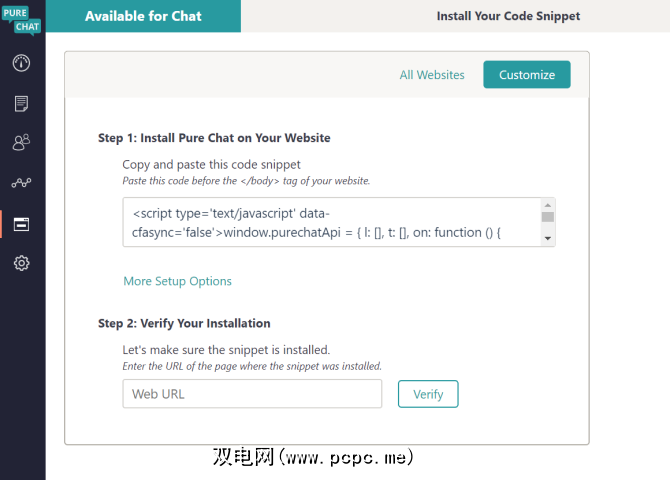Expand More Setup Options

coord(178,281)
